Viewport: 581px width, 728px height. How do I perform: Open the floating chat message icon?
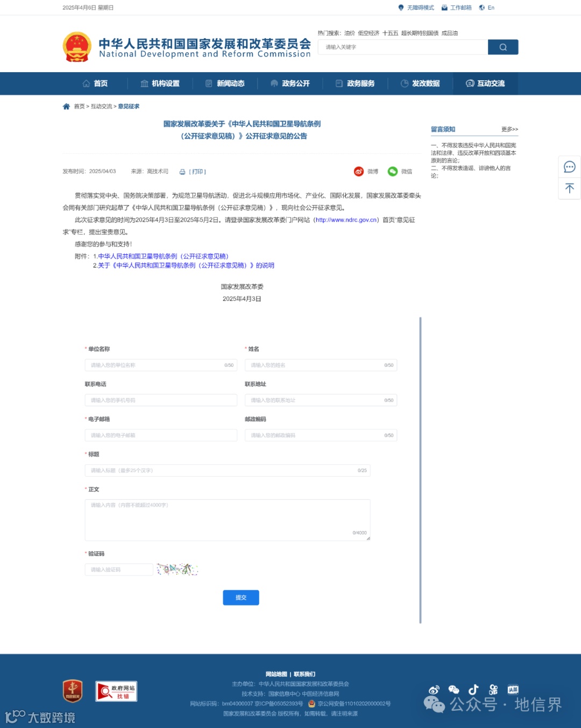(x=569, y=167)
